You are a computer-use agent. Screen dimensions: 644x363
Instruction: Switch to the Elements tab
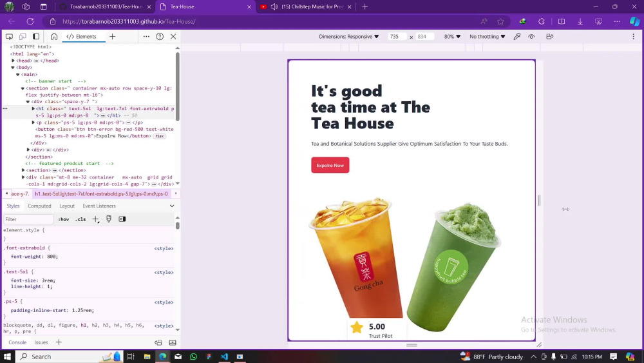(82, 37)
